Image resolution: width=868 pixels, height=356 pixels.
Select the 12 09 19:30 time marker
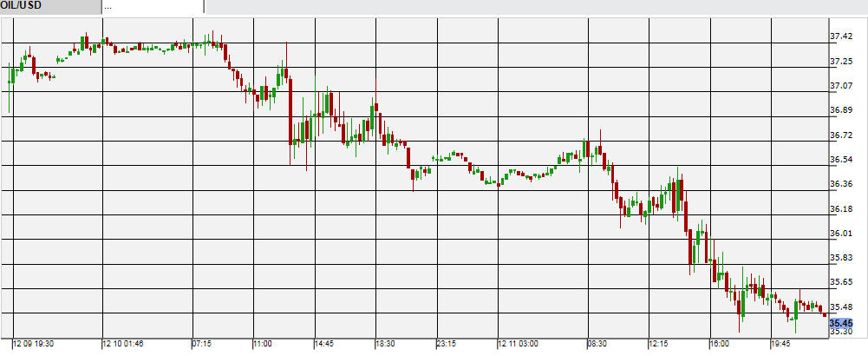35,344
